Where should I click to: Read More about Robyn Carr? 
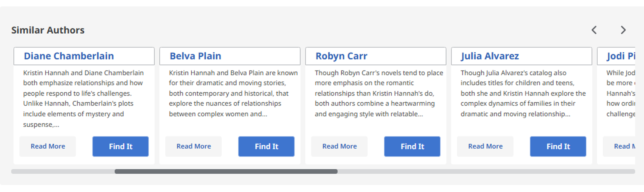point(340,146)
